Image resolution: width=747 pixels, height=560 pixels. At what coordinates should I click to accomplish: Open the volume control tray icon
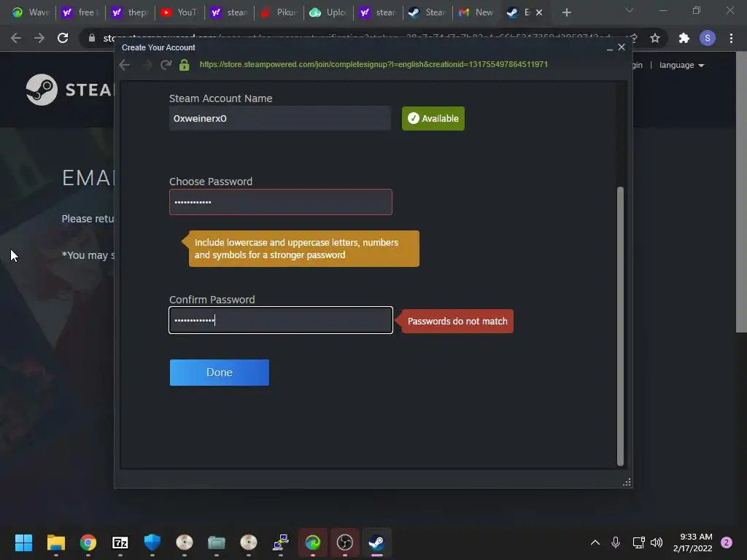[657, 542]
